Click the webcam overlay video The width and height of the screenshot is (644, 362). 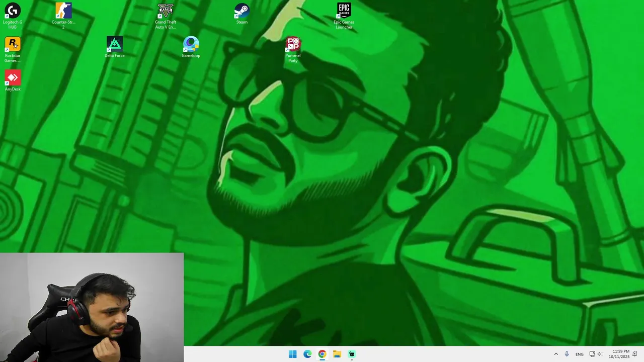92,307
